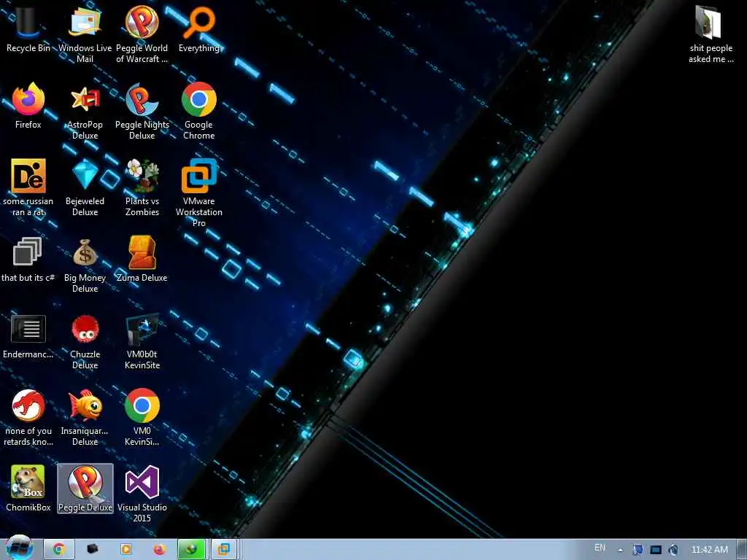The height and width of the screenshot is (560, 747).
Task: Click the Show Desktop strip
Action: point(742,550)
